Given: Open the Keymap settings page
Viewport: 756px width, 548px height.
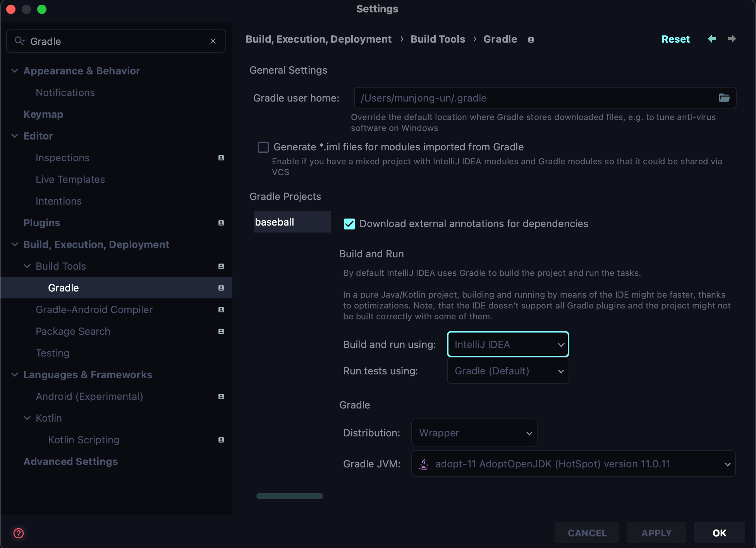Looking at the screenshot, I should (43, 114).
